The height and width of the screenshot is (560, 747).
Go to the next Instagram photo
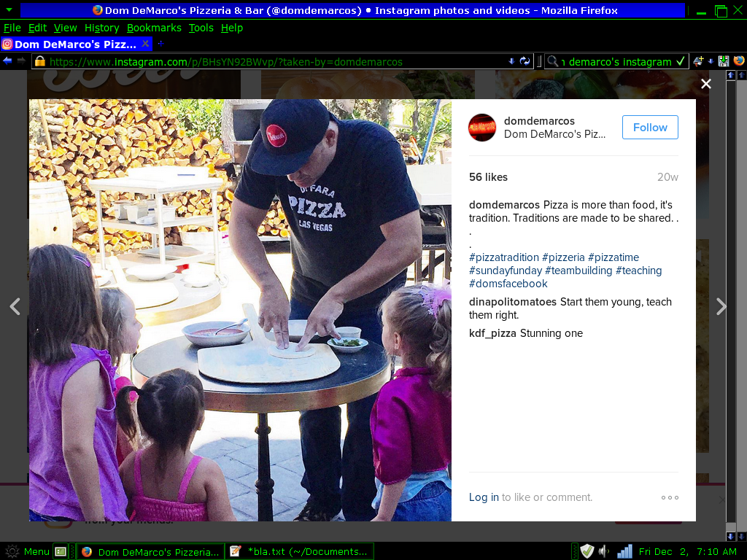[x=721, y=307]
